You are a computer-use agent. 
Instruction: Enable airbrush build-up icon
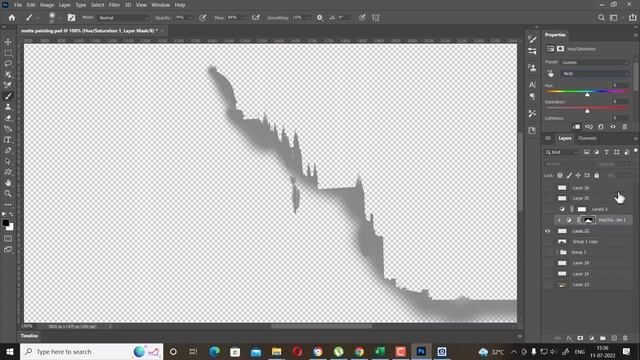(256, 18)
